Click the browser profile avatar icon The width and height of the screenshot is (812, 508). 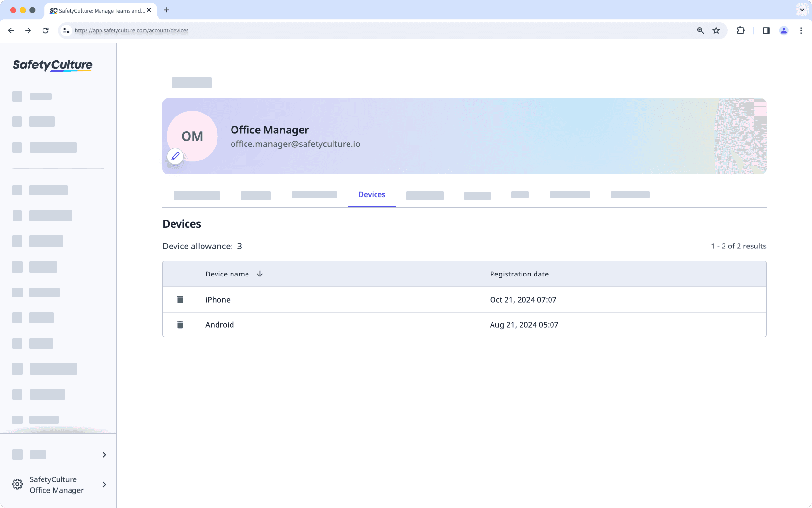(x=783, y=30)
